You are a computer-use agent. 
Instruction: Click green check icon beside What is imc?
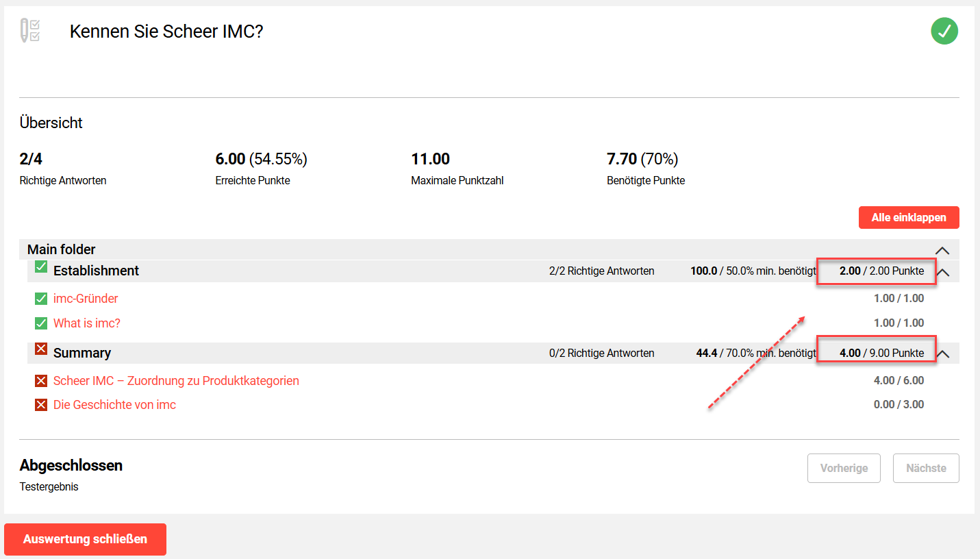coord(41,323)
